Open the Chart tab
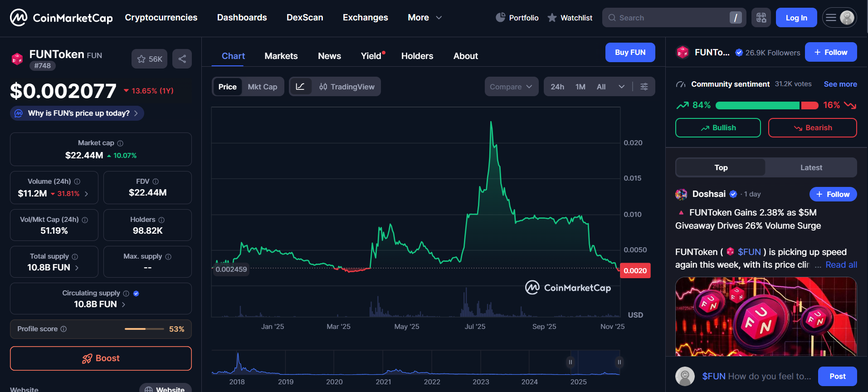This screenshot has height=392, width=868. (x=233, y=56)
